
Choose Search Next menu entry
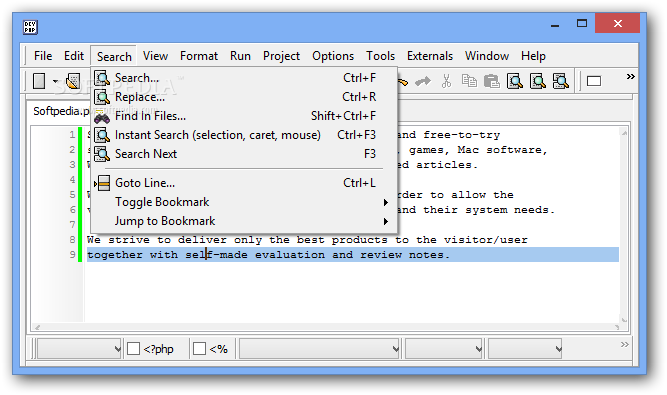(x=245, y=154)
